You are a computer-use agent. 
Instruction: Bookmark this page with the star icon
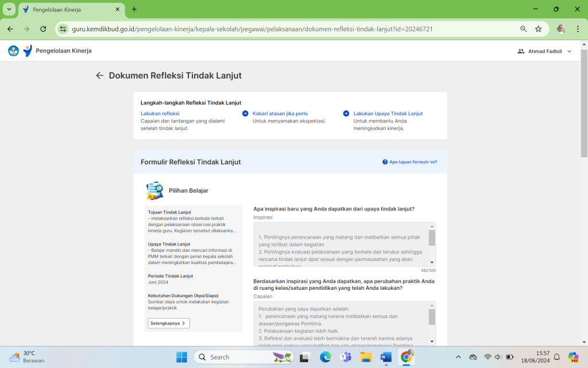[x=538, y=29]
